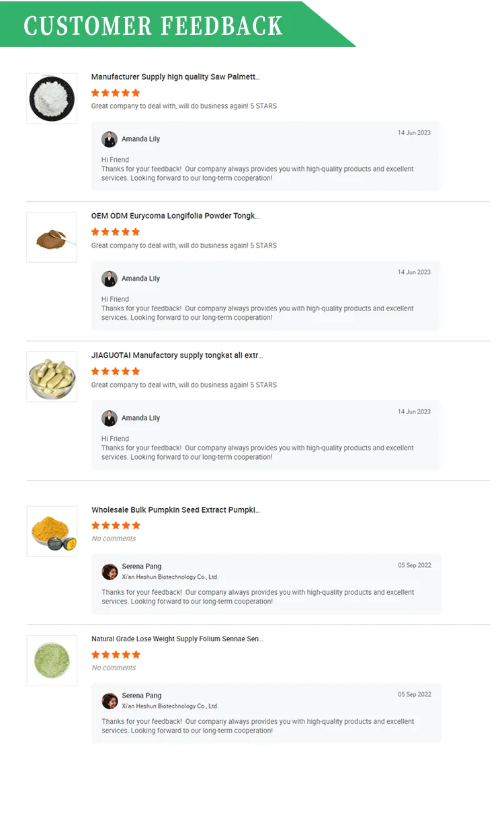The image size is (504, 818).
Task: Click the Folium Sennae green powder thumbnail
Action: coord(52,660)
